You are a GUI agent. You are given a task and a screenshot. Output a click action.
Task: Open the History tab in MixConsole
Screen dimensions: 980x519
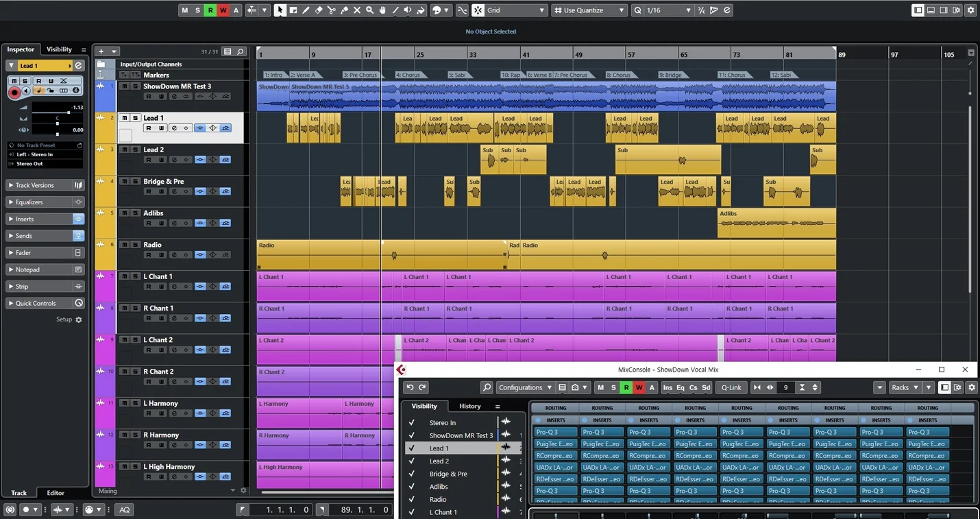[469, 406]
